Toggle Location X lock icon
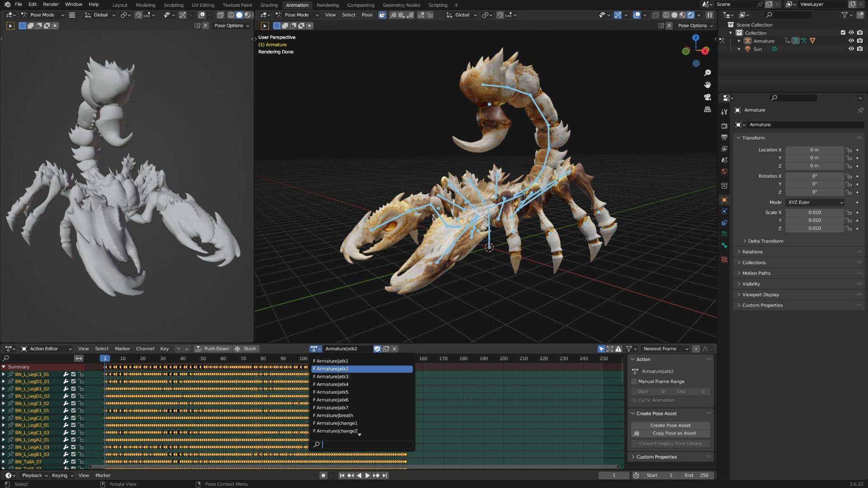The image size is (868, 488). coord(849,150)
